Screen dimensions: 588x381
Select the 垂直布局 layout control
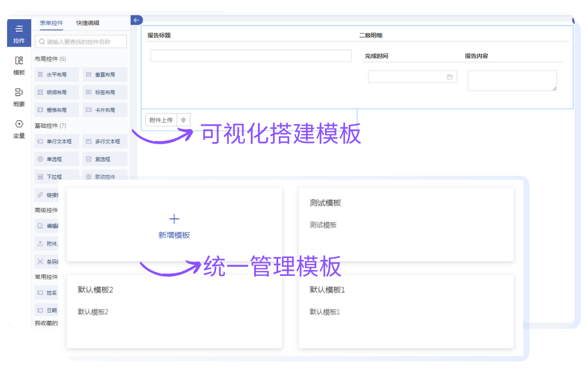[x=105, y=75]
